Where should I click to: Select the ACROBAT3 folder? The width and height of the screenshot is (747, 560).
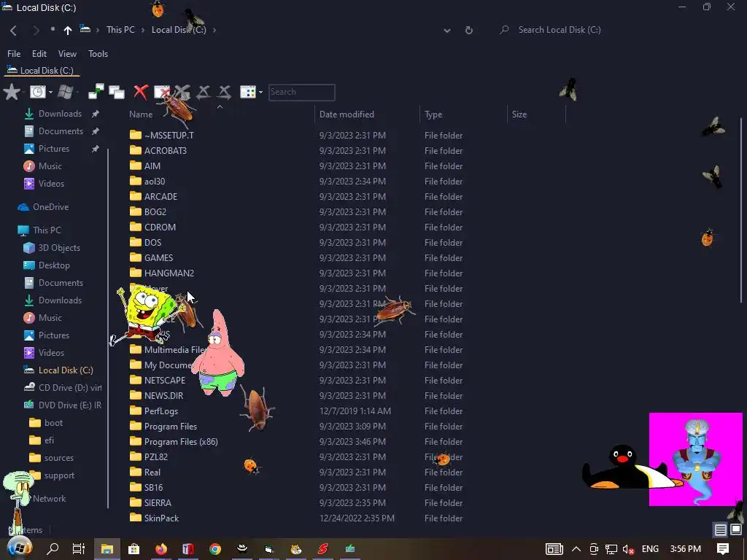click(166, 150)
